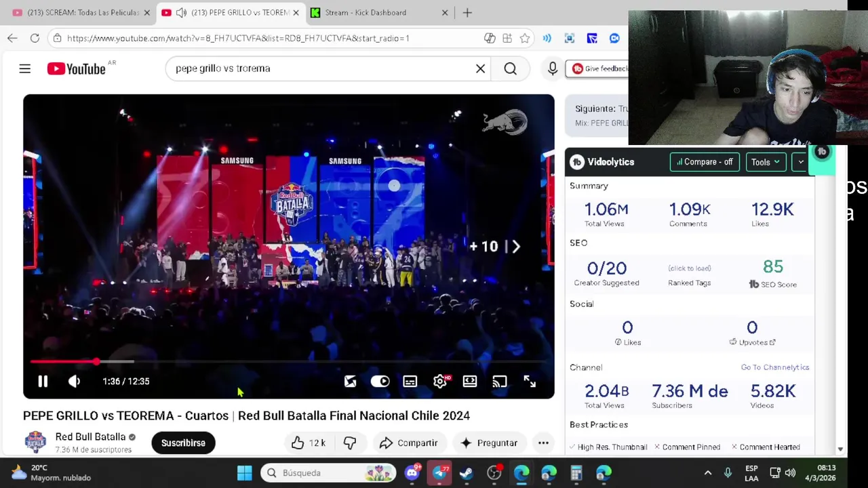Click the TubeBuddy Videolytics logo icon
Image resolution: width=868 pixels, height=488 pixels.
[577, 162]
